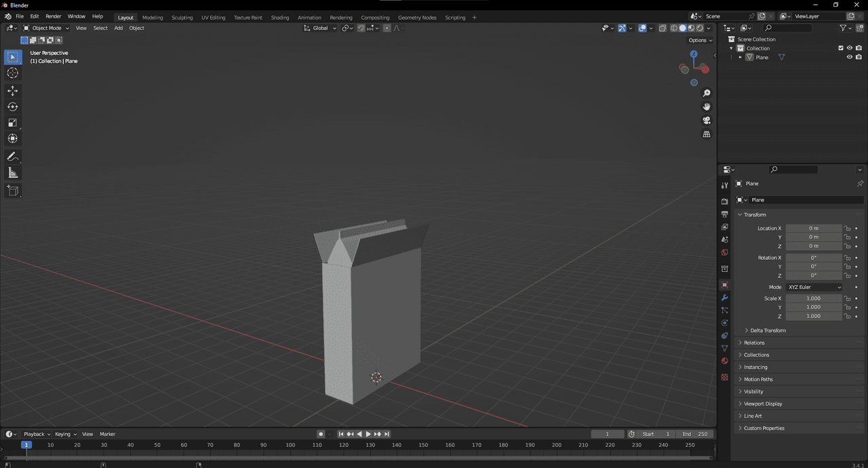Image resolution: width=868 pixels, height=468 pixels.
Task: Activate the Annotate pencil tool
Action: (13, 157)
